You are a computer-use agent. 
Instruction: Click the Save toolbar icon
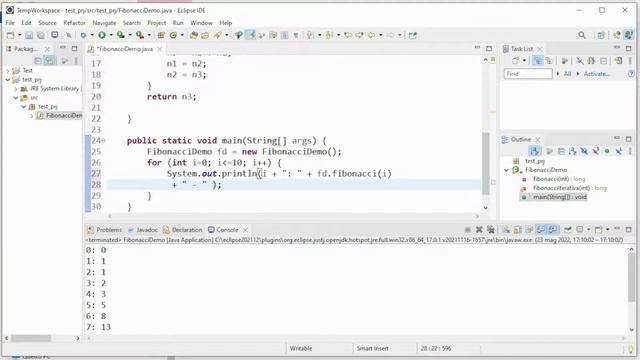[x=29, y=36]
